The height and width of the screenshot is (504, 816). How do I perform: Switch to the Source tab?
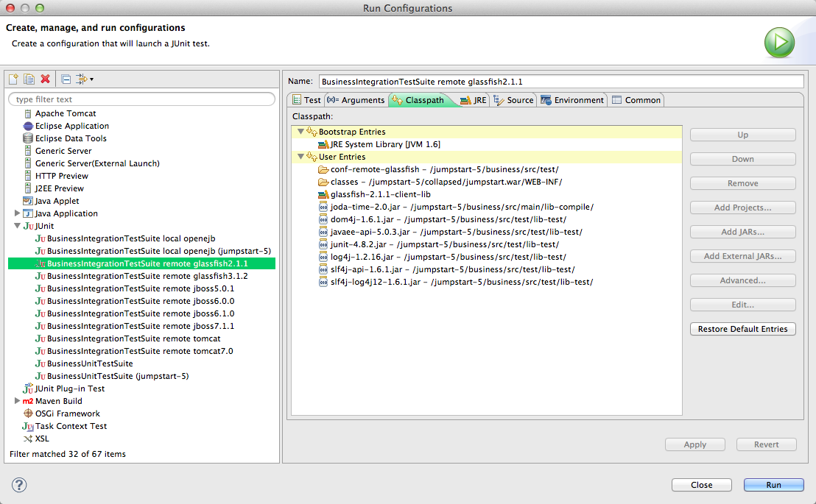click(513, 100)
